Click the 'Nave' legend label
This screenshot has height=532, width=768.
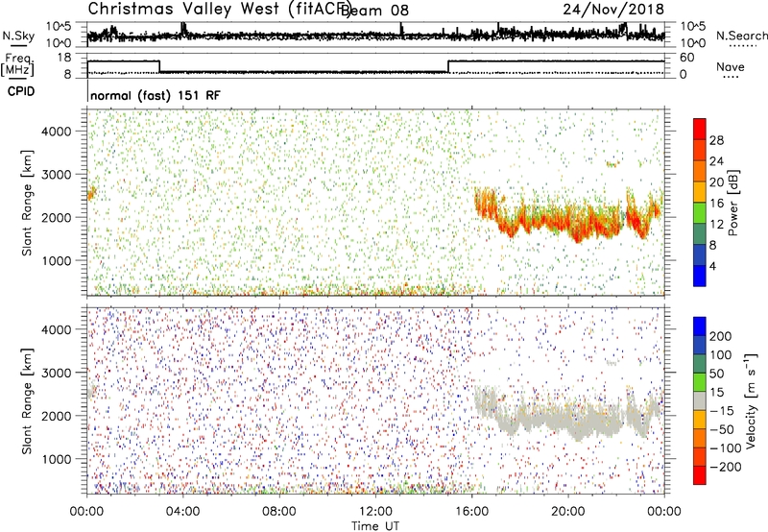click(730, 67)
